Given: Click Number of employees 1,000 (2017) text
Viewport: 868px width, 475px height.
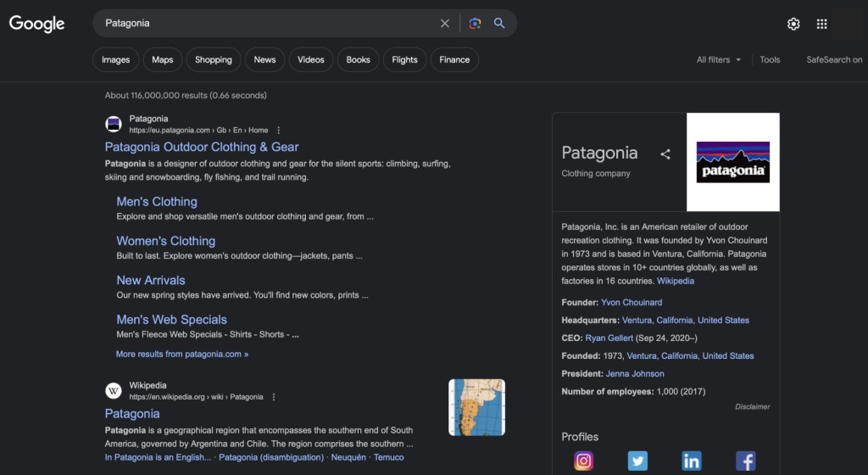Looking at the screenshot, I should tap(633, 391).
